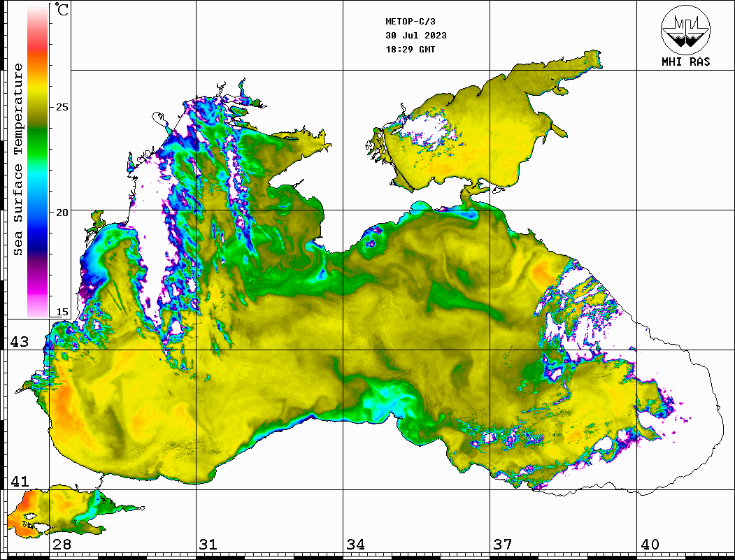Click the longitude label 31
The image size is (735, 560).
[x=208, y=545]
